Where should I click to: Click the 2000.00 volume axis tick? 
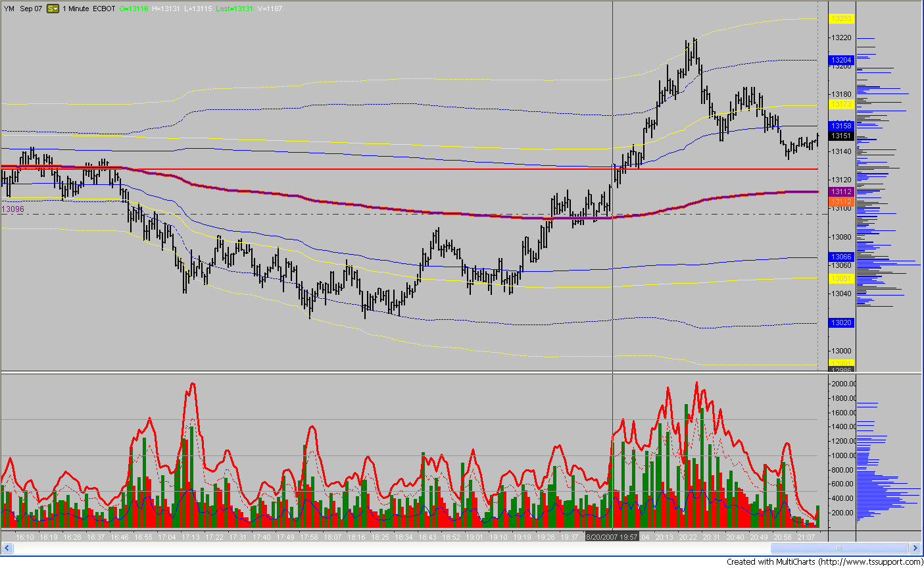point(843,384)
